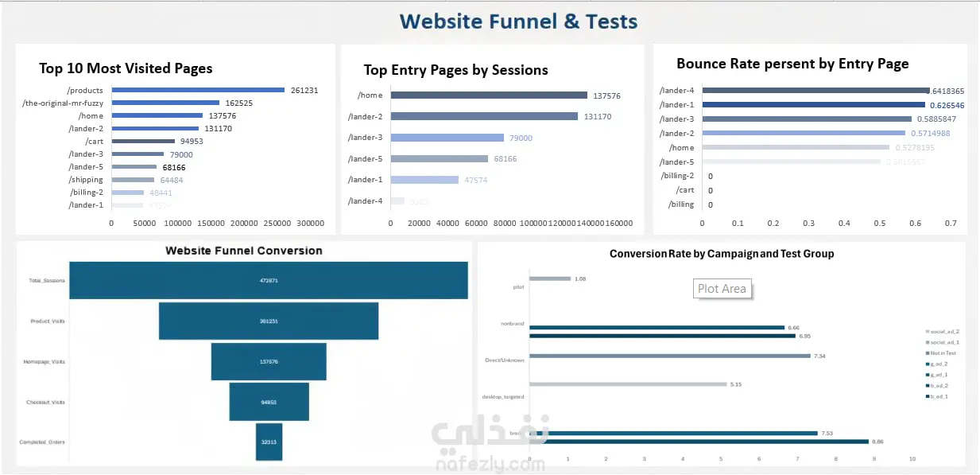Select the social_ad_2 legend color marker
This screenshot has width=980, height=475.
[928, 330]
